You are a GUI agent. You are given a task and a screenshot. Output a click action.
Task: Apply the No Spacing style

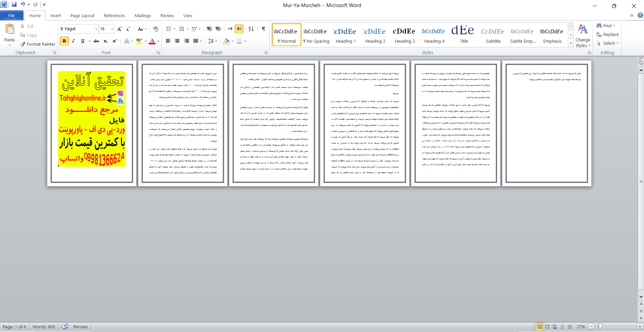pos(316,35)
